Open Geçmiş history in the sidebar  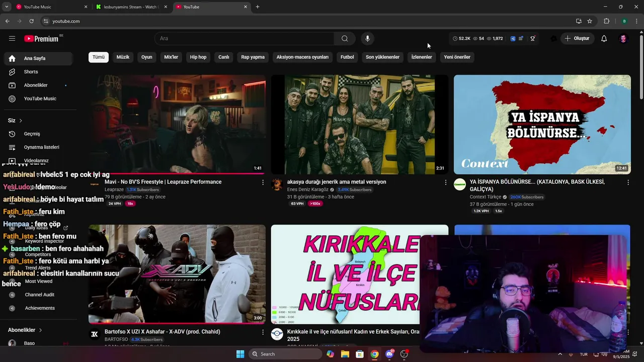38,134
